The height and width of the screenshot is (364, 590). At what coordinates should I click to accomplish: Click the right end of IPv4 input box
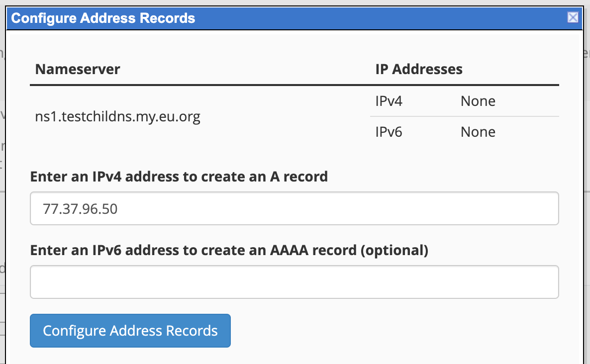[x=547, y=208]
